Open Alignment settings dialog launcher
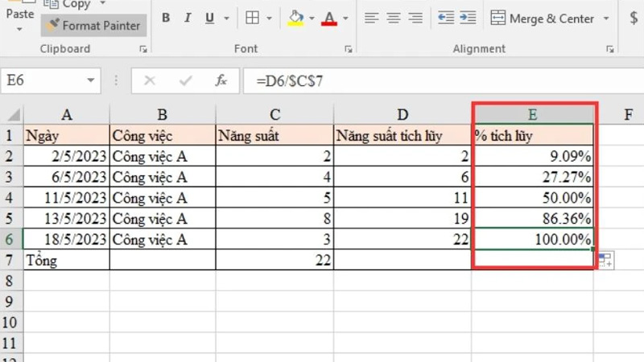The image size is (644, 362). [x=610, y=49]
